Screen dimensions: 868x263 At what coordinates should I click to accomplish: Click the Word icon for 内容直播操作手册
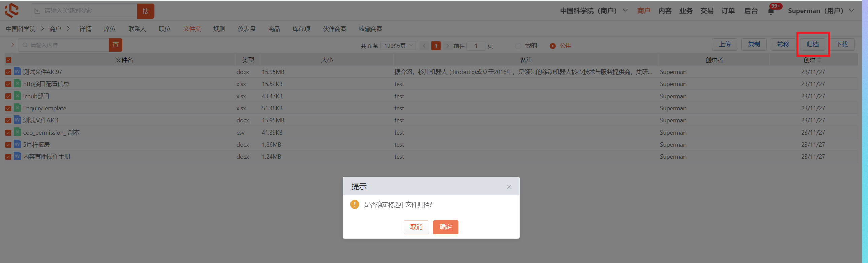(x=17, y=156)
